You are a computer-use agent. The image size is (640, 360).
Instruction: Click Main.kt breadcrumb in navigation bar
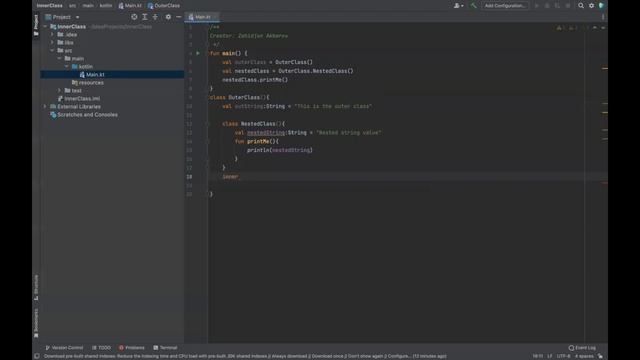click(x=130, y=6)
